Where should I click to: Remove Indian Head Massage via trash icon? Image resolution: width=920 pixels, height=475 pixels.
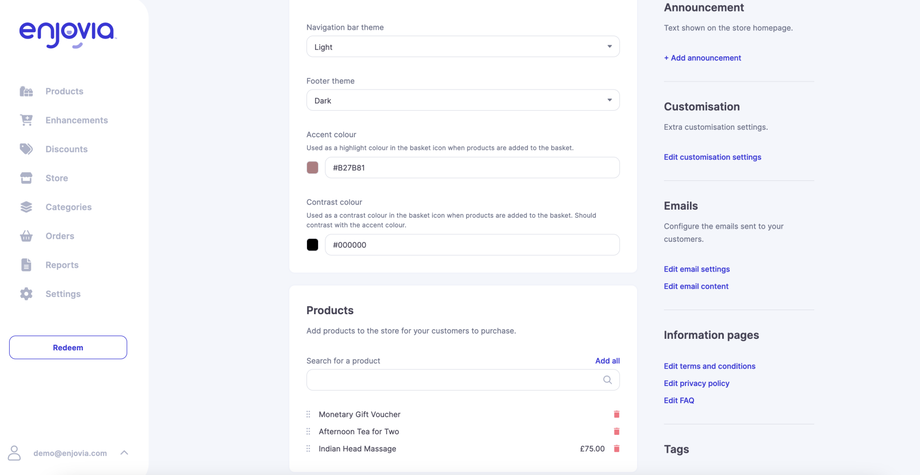(x=616, y=449)
